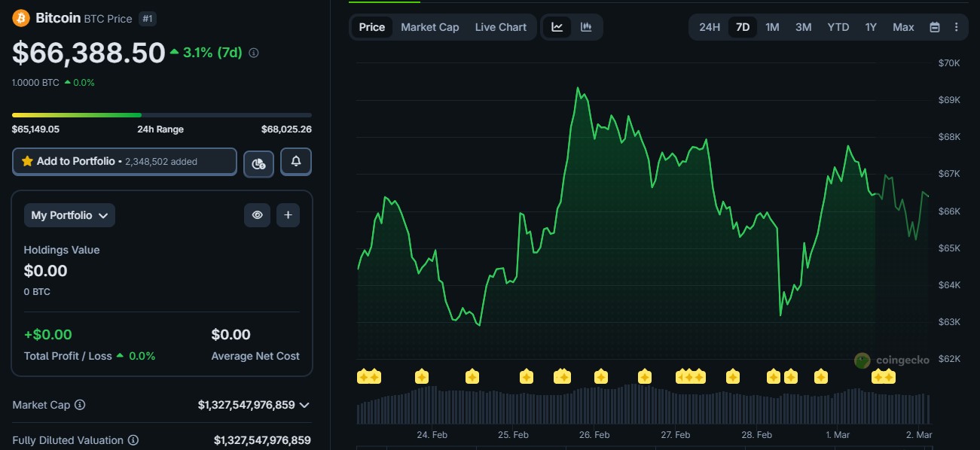The image size is (980, 450).
Task: Click the volume bars range selector
Action: click(644, 405)
